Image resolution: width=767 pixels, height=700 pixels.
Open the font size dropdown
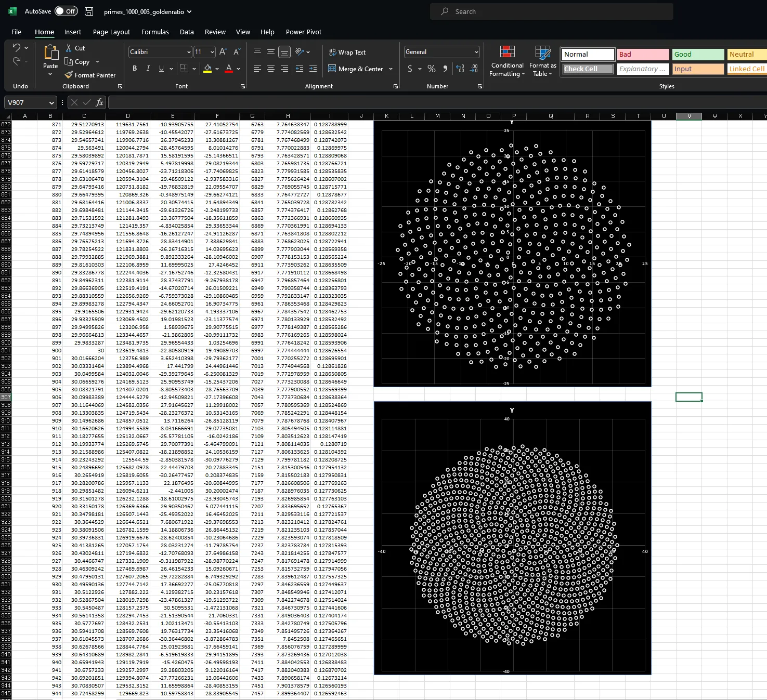[212, 52]
